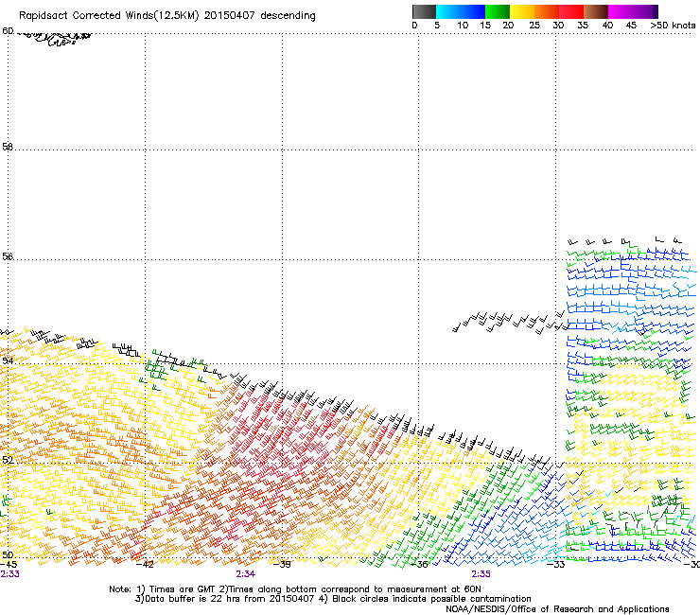Click the brown 35-40 knots legend swatch
Screen dimensions: 700x615
click(x=596, y=11)
